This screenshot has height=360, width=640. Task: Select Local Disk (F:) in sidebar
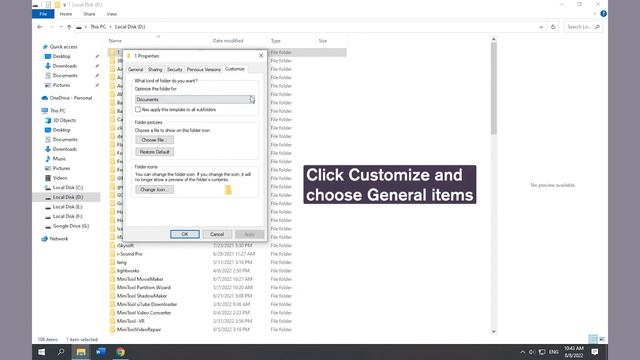tap(67, 216)
